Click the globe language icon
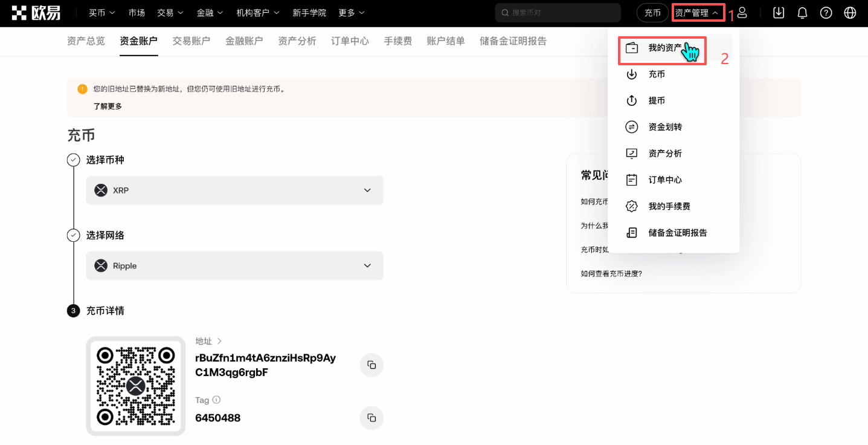 850,12
